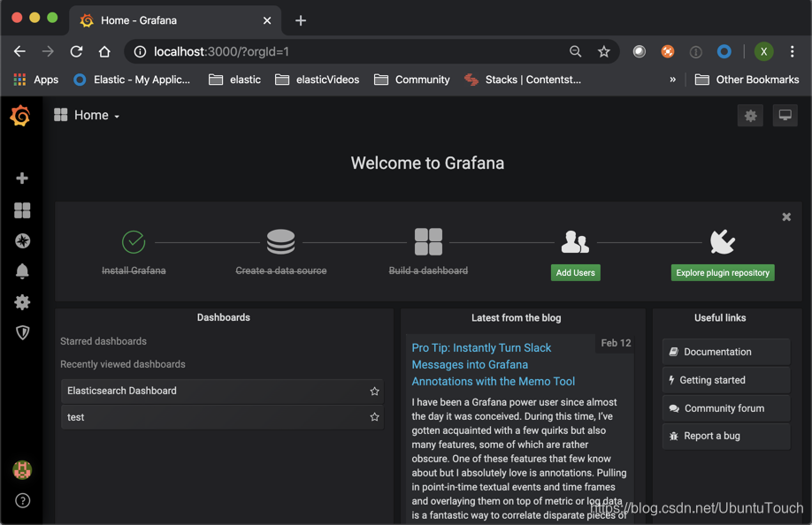Click the Starred dashboards heading
This screenshot has height=525, width=812.
click(103, 341)
